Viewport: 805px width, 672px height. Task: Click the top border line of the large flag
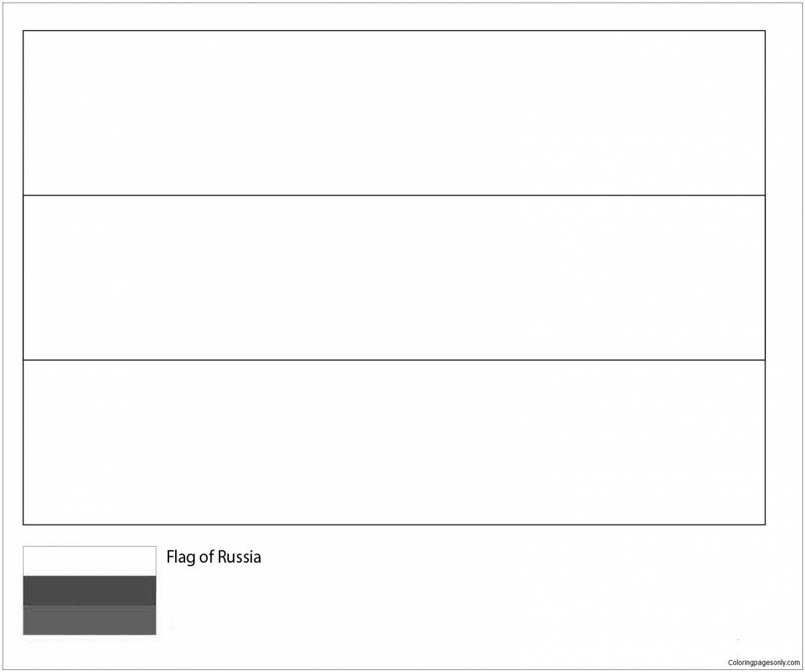[x=394, y=31]
